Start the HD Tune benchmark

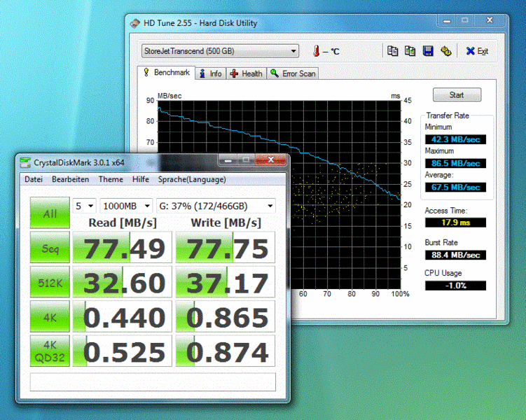pos(457,95)
